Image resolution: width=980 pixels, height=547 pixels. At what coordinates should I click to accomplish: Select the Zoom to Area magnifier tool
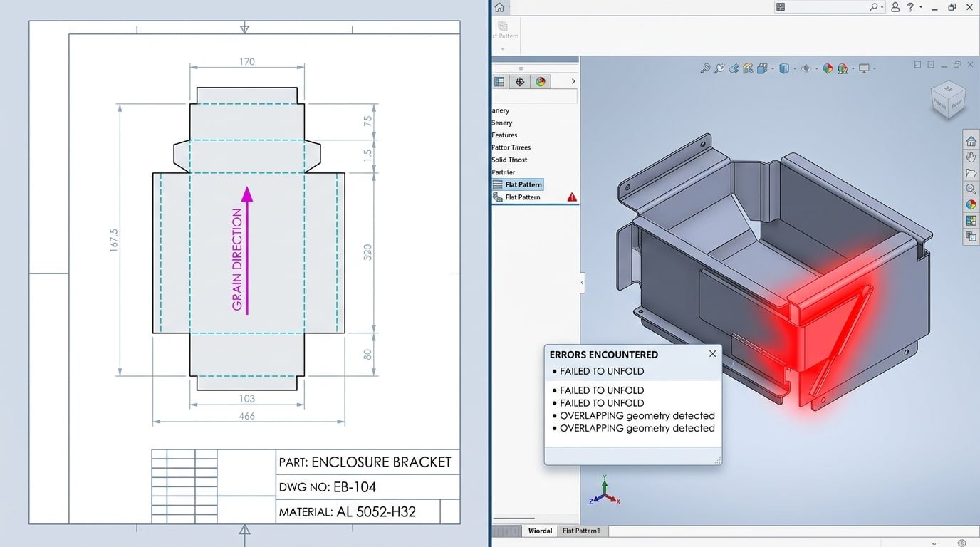[x=705, y=68]
